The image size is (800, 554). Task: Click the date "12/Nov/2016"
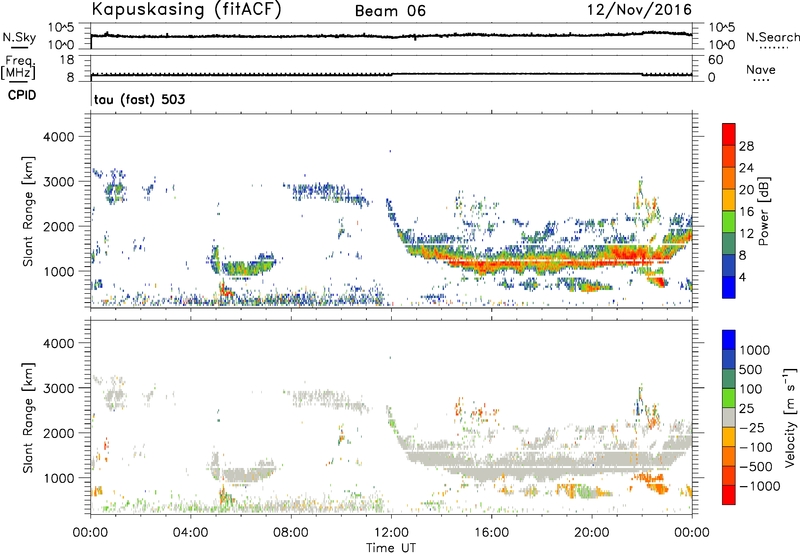(x=639, y=9)
